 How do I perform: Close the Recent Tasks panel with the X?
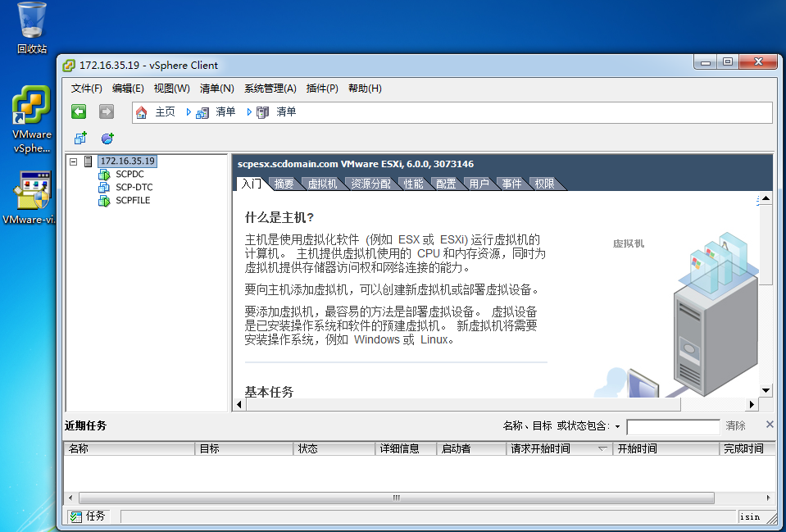coord(770,424)
